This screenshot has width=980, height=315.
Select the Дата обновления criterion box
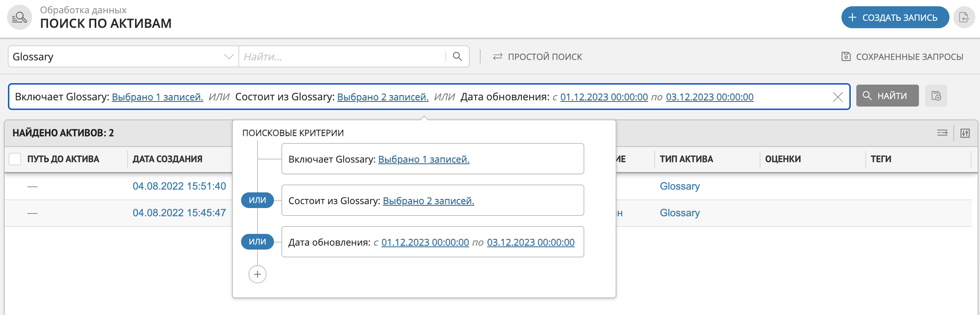(x=432, y=242)
